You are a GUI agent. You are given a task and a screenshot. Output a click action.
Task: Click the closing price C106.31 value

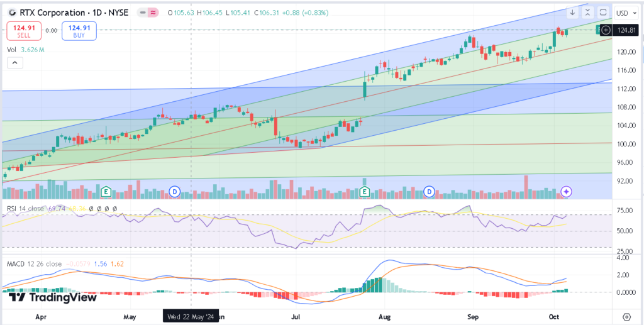tap(265, 13)
